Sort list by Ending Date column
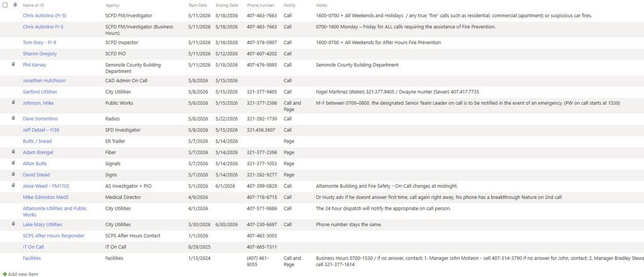This screenshot has height=277, width=644. [226, 5]
